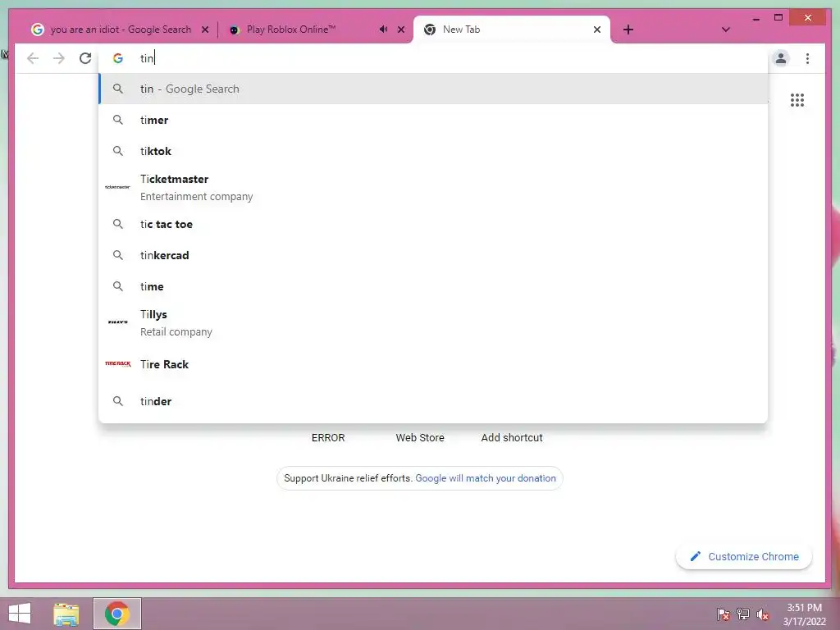Select Tillys retail company suggestion
Image resolution: width=840 pixels, height=630 pixels.
433,323
